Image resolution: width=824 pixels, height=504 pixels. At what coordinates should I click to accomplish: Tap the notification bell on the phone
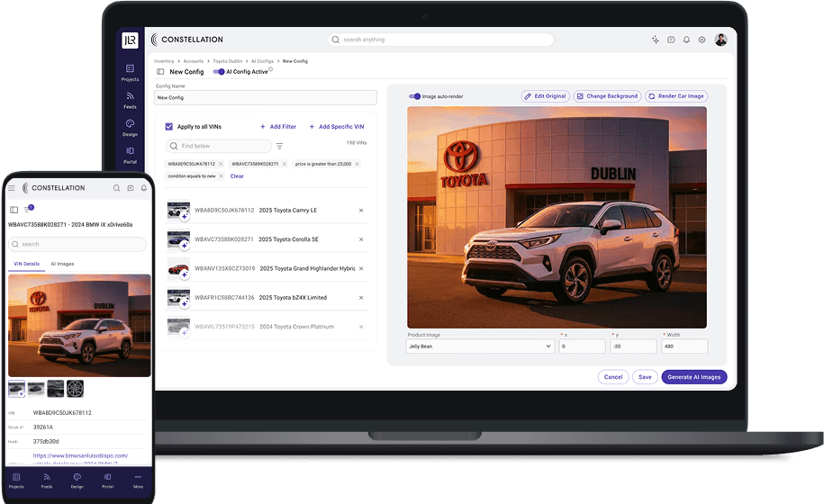click(x=143, y=188)
